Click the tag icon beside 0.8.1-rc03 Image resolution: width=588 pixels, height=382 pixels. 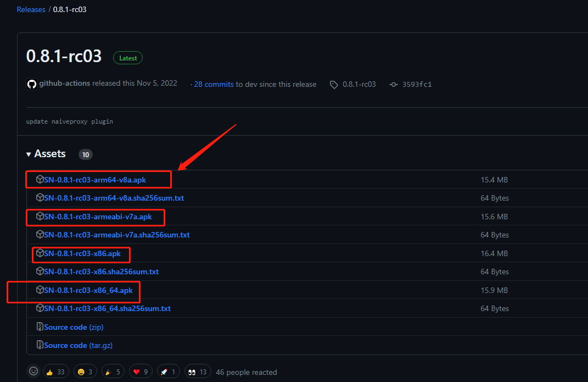[334, 85]
